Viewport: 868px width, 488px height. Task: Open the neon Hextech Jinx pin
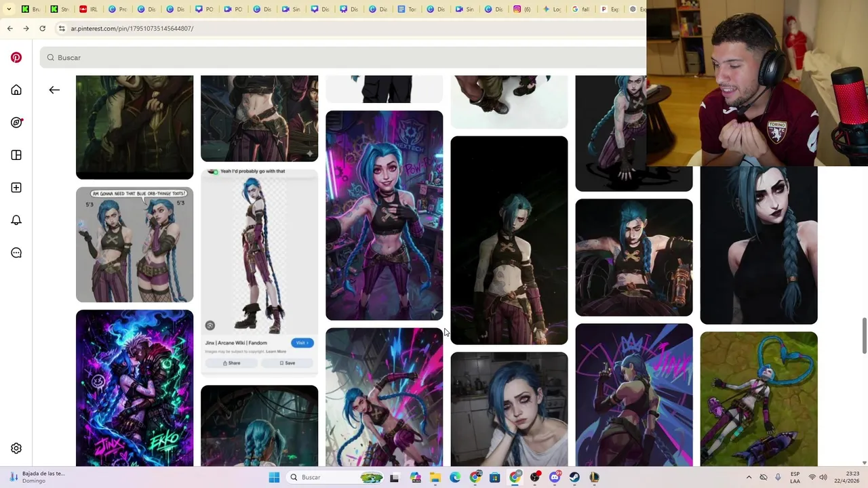pos(384,216)
